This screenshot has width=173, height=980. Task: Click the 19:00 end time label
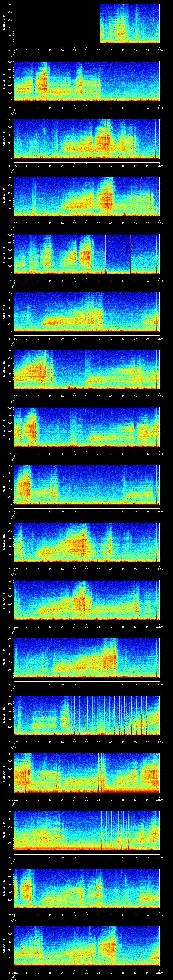point(159,569)
